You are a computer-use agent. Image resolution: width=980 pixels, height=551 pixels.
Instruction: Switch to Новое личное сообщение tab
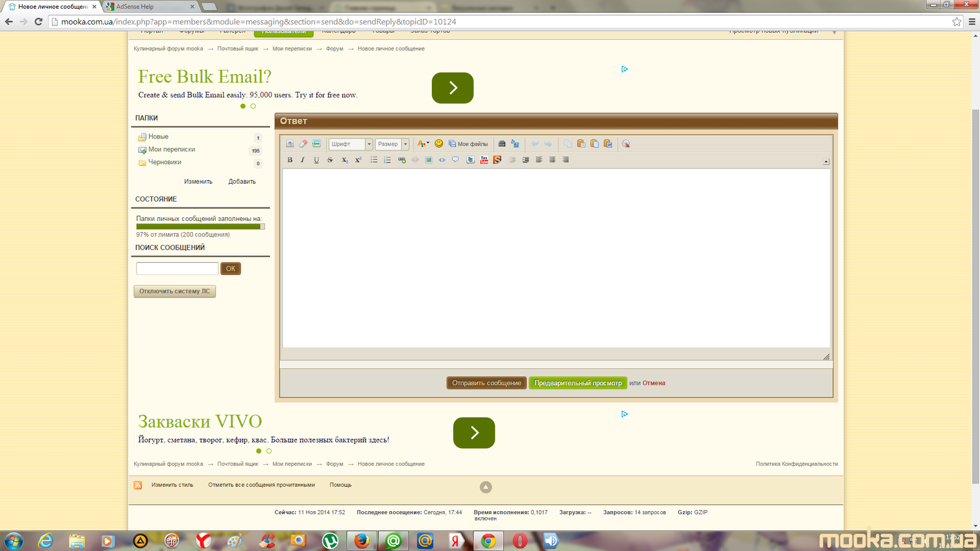[x=53, y=7]
